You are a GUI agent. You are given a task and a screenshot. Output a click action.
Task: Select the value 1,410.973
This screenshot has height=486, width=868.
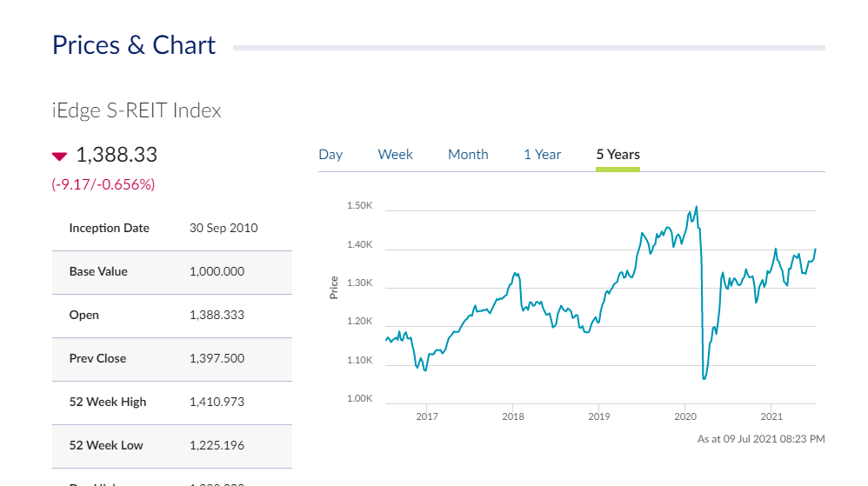point(217,402)
